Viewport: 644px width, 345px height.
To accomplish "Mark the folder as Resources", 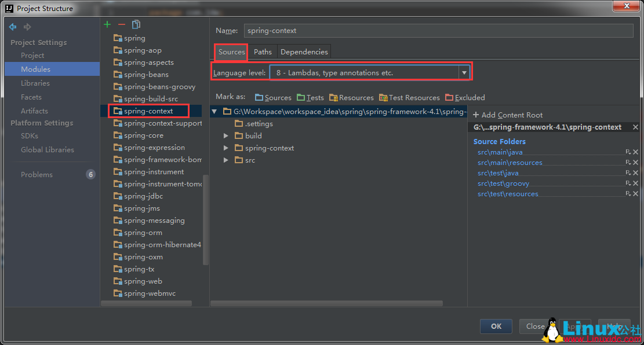I will (352, 98).
